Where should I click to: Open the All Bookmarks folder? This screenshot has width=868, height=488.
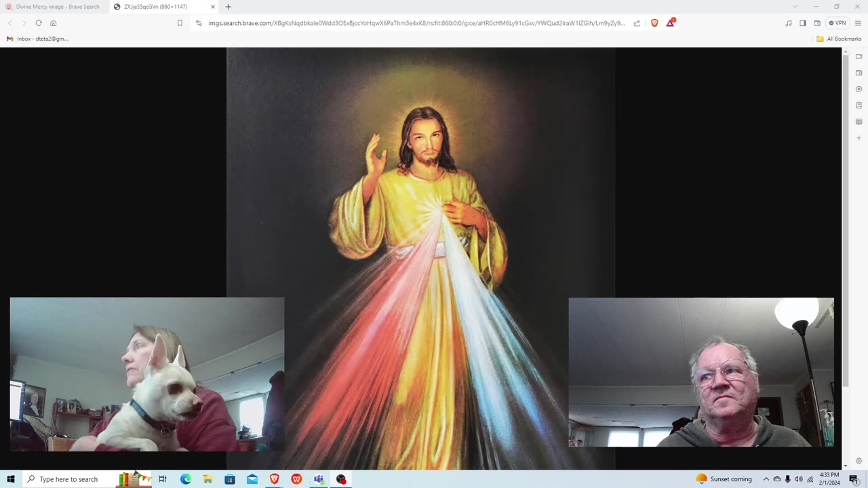[839, 39]
